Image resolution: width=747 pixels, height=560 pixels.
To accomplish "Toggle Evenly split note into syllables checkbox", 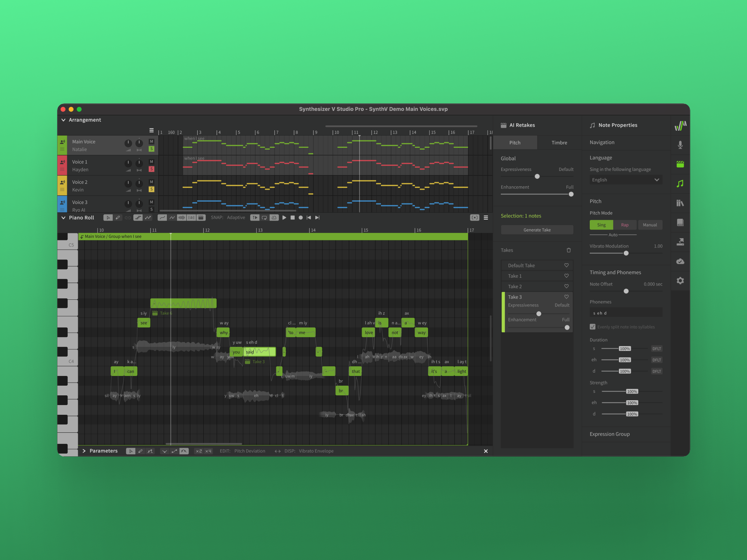I will click(x=593, y=327).
